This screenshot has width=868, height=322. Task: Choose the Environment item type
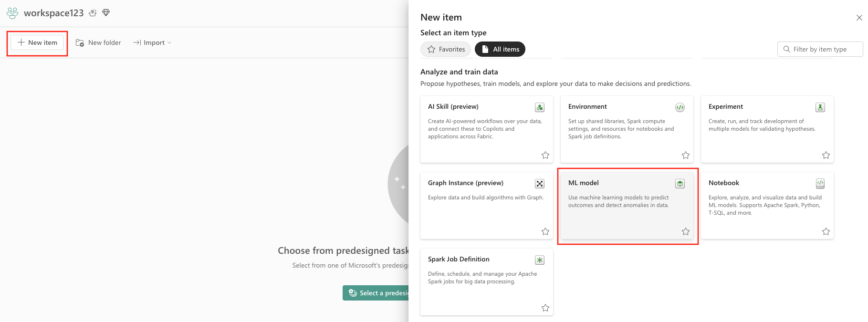coord(627,129)
